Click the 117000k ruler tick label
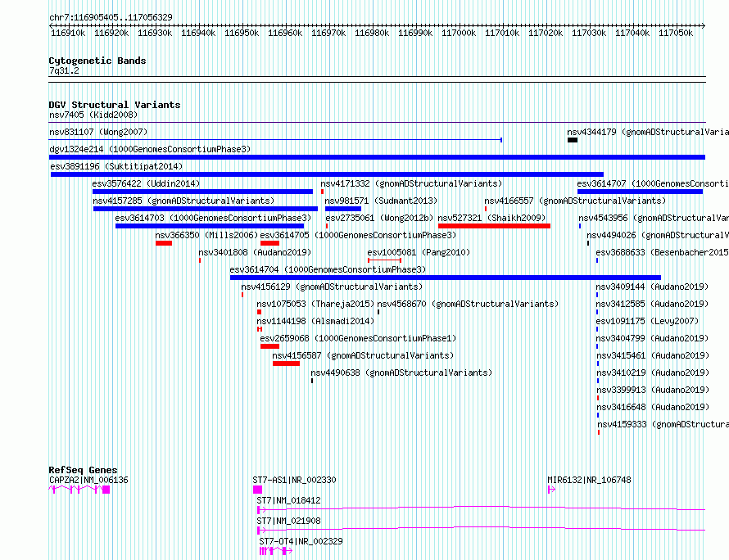This screenshot has height=560, width=729. [459, 33]
